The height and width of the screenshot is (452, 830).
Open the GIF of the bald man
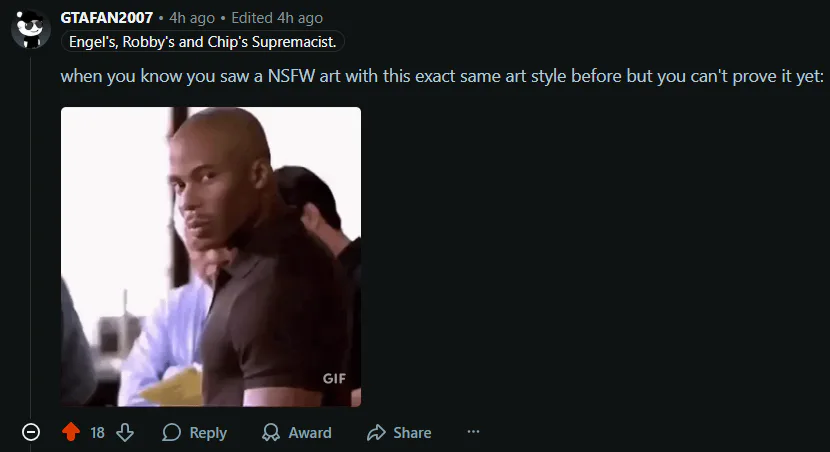pyautogui.click(x=211, y=257)
